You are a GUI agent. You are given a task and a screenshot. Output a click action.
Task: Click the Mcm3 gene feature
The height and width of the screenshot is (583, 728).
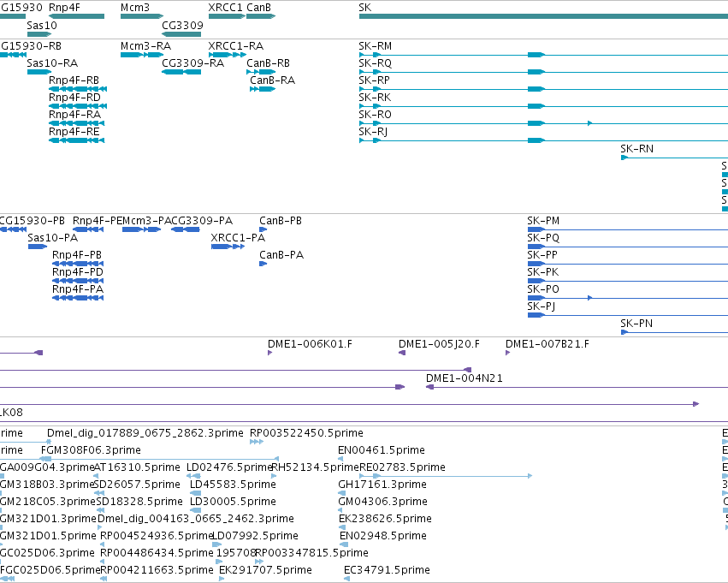click(142, 16)
